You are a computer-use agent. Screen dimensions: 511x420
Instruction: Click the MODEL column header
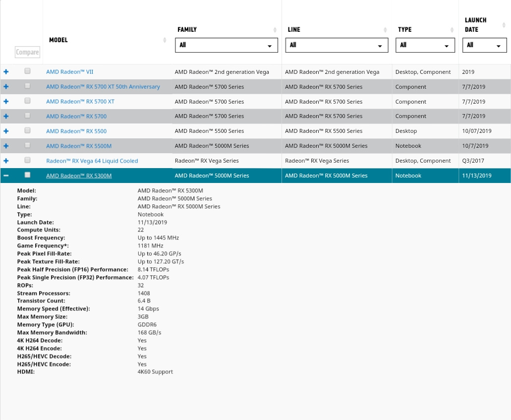tap(58, 40)
